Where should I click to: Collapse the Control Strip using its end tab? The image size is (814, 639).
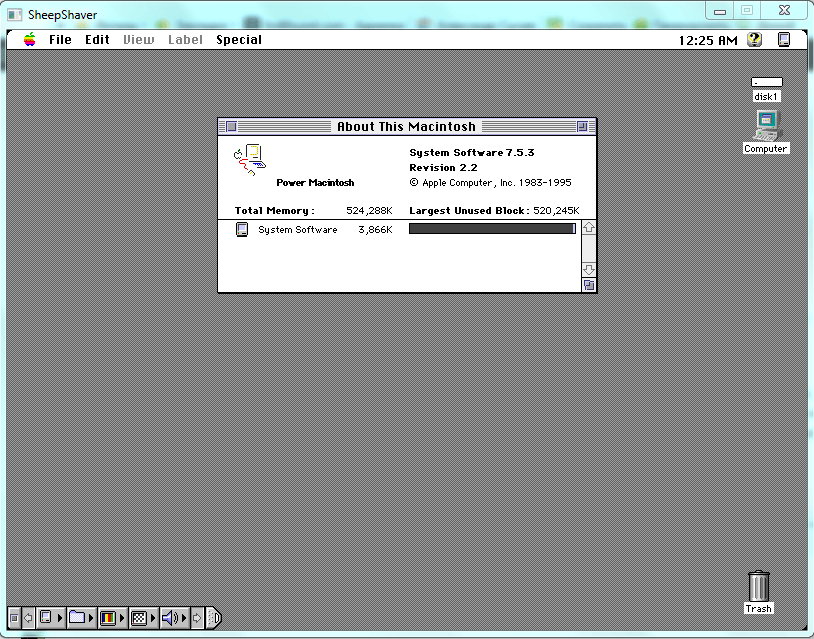[x=214, y=618]
